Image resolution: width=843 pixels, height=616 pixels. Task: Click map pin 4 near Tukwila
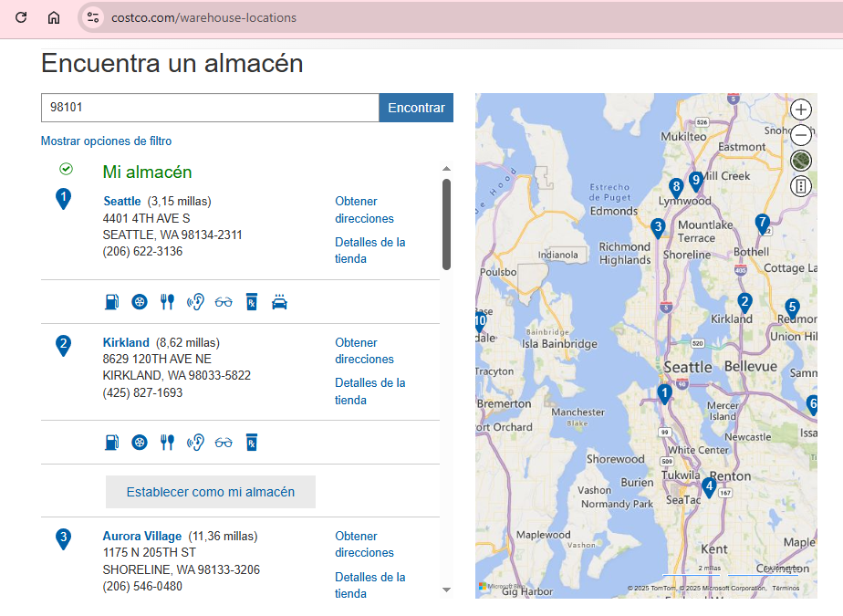pyautogui.click(x=709, y=487)
